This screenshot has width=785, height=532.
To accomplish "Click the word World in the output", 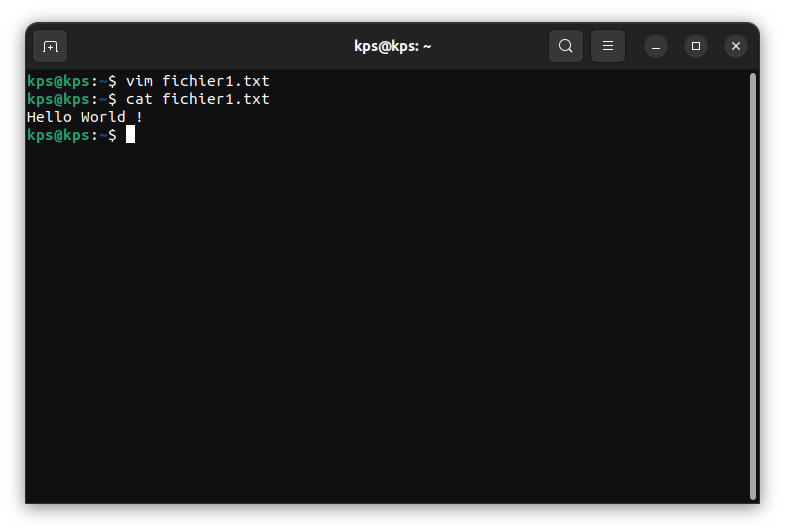I will 103,117.
